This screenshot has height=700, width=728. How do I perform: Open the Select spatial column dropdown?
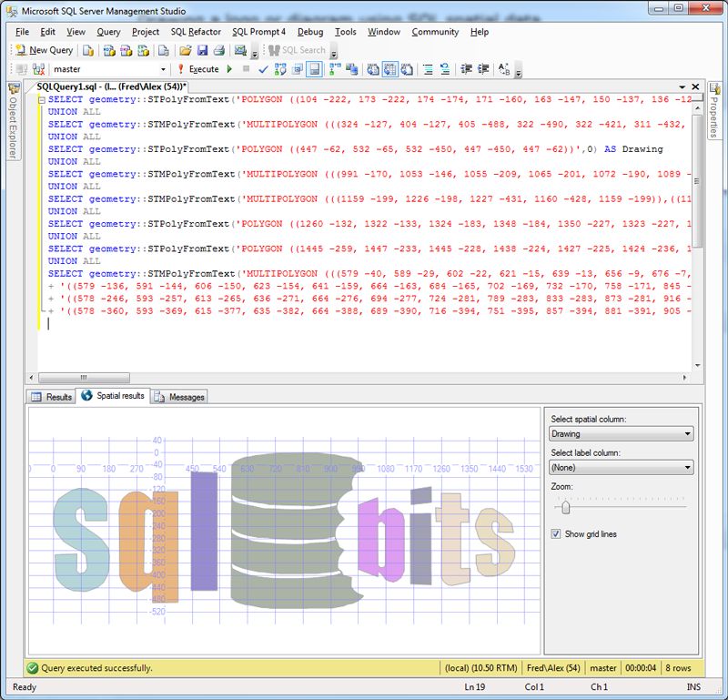(x=622, y=434)
